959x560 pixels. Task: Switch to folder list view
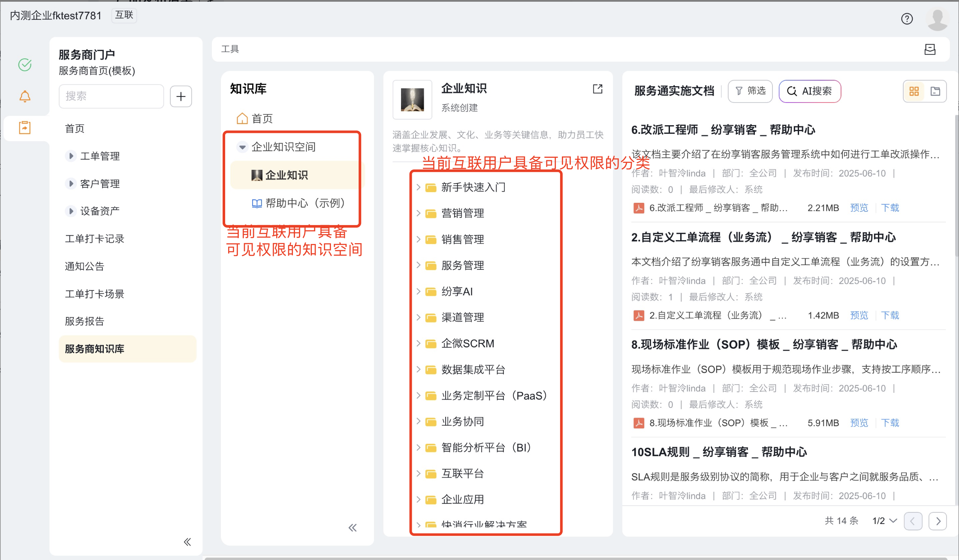tap(935, 91)
